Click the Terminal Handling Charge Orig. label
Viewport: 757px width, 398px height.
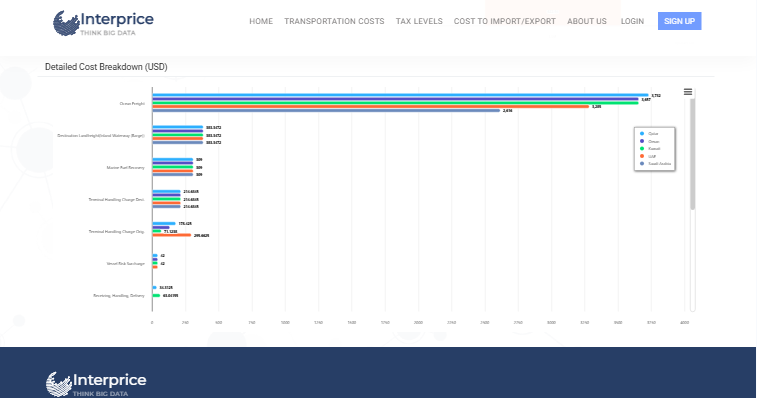(x=116, y=231)
